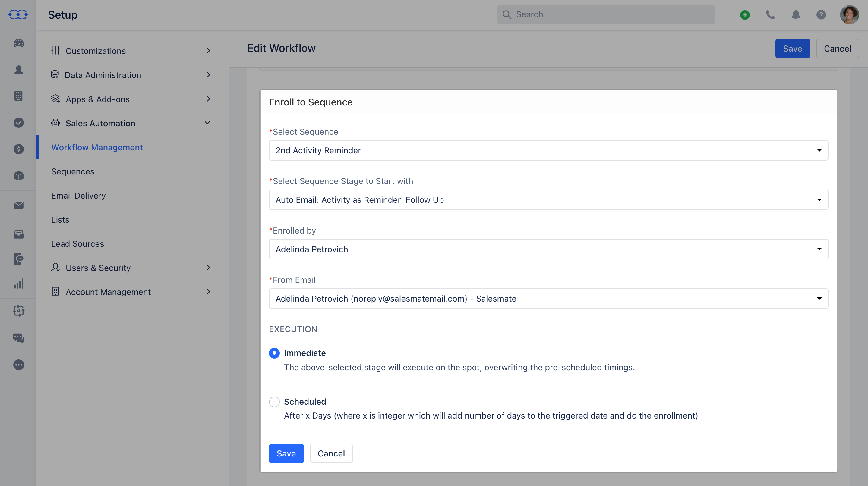This screenshot has height=486, width=868.
Task: Open Automation icon in sidebar
Action: point(18,311)
